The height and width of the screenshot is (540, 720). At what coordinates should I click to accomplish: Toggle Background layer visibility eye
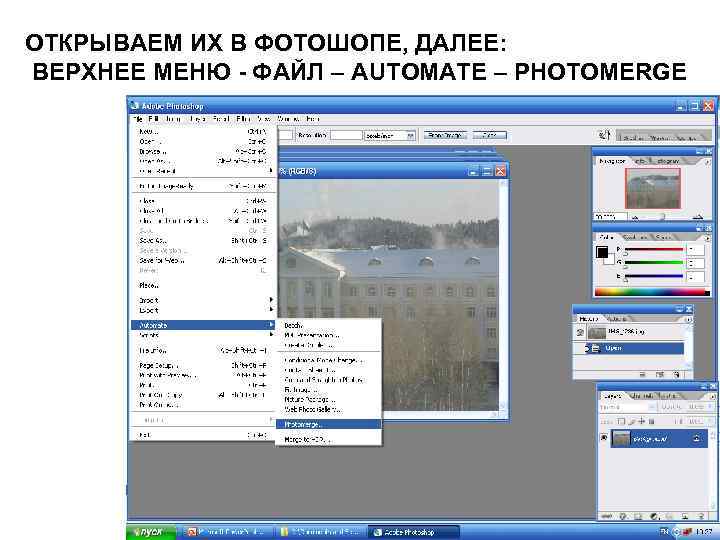tap(604, 438)
